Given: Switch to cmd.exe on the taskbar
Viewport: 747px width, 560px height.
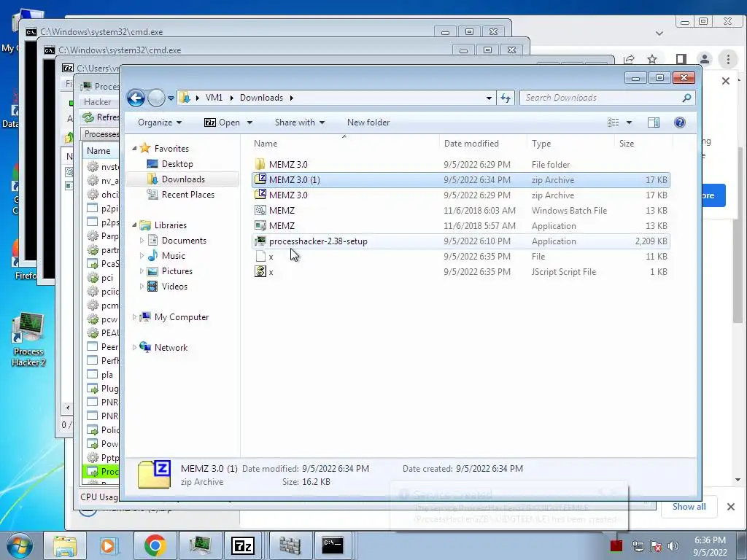Looking at the screenshot, I should point(333,545).
